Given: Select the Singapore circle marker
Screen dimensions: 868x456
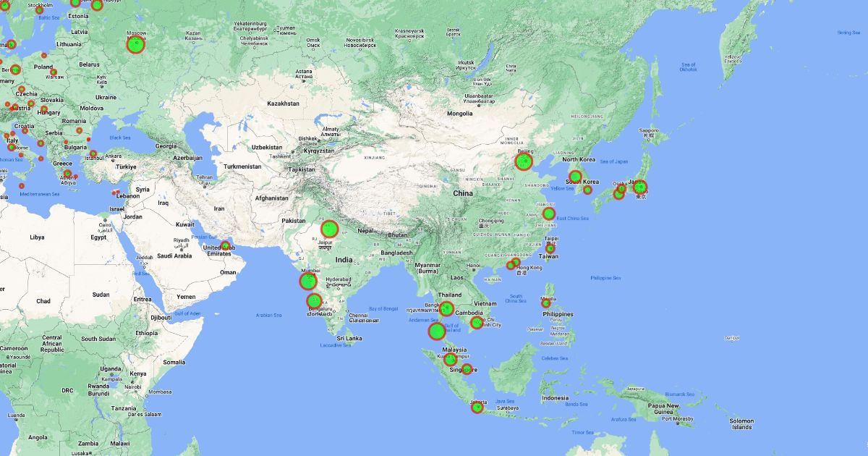Looking at the screenshot, I should pyautogui.click(x=467, y=370).
